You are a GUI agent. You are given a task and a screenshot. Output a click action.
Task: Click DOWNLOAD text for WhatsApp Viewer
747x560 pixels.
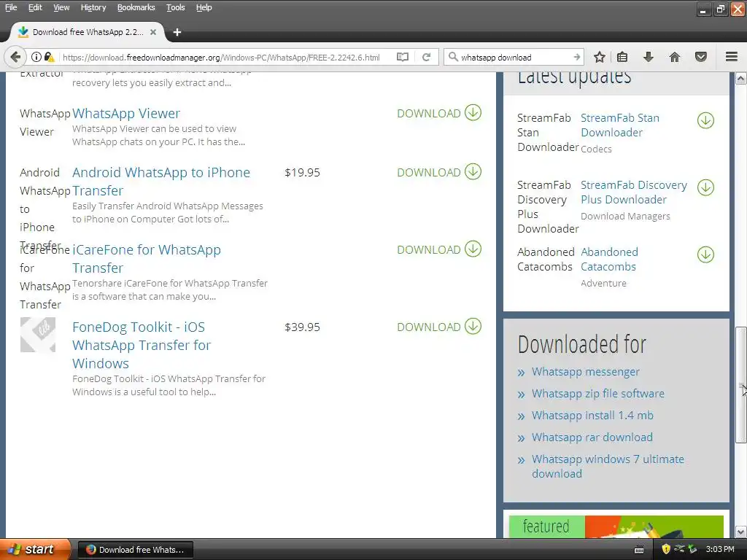click(x=429, y=113)
